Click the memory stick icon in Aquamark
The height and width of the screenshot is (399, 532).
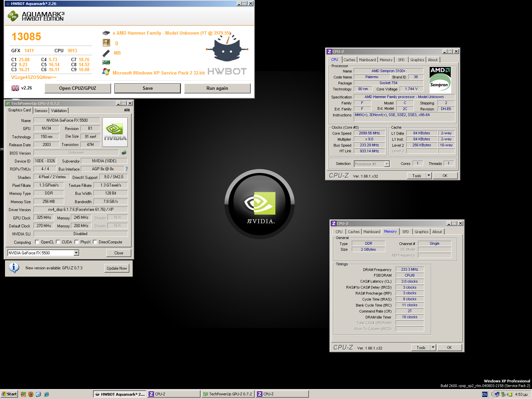(x=106, y=53)
